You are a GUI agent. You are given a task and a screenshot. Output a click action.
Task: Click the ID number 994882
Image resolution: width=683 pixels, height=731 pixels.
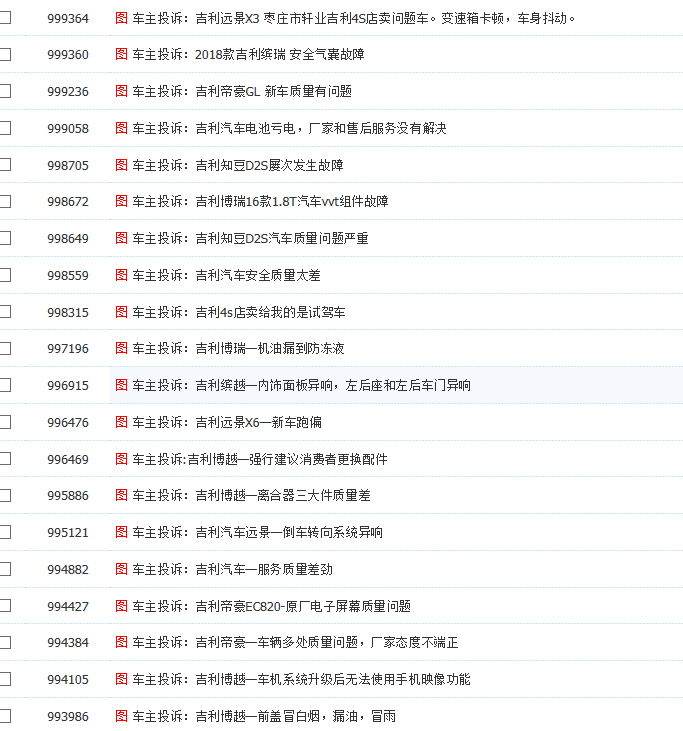click(x=68, y=569)
